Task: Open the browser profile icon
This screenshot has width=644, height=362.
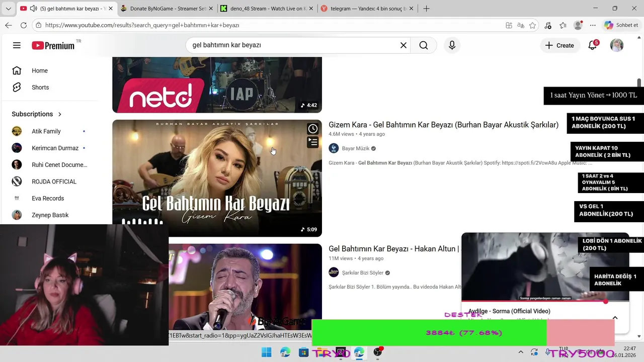Action: point(578,25)
